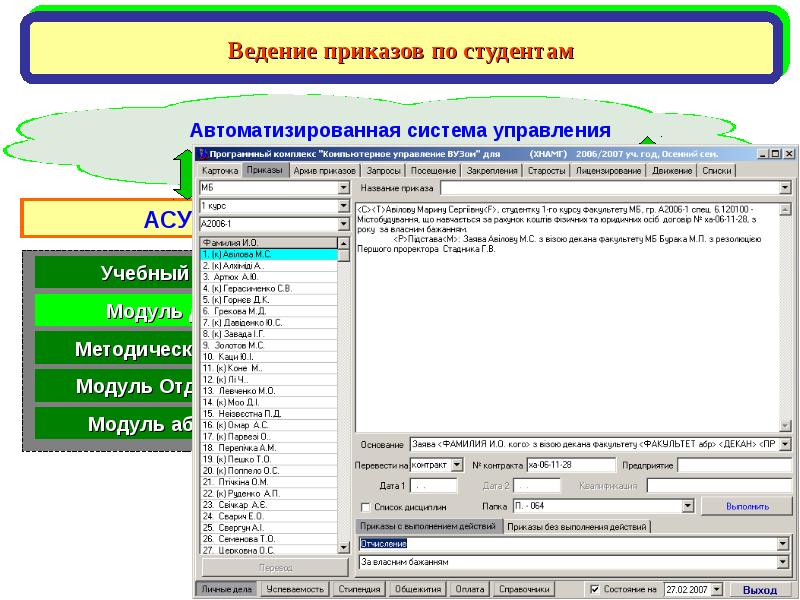This screenshot has height=600, width=800.
Task: Open the faculty 'МБ' dropdown
Action: click(344, 187)
